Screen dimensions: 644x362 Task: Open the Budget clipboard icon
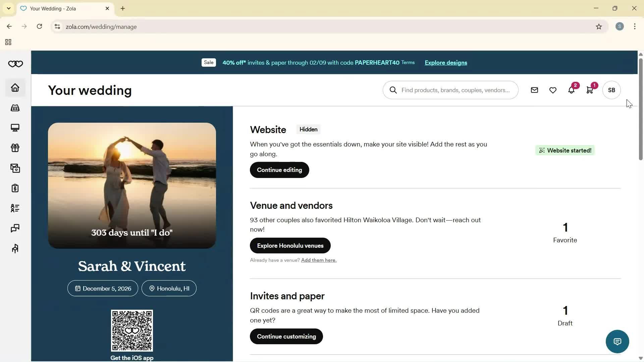15,188
